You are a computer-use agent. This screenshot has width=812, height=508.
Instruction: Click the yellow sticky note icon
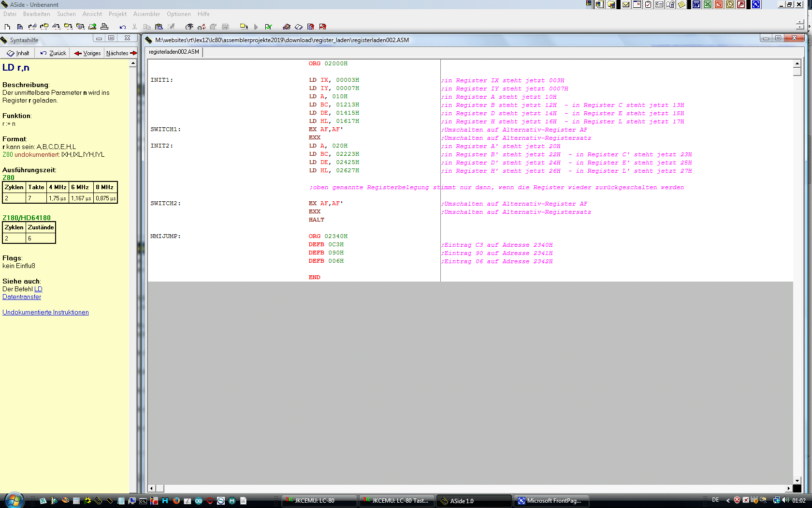pyautogui.click(x=681, y=4)
